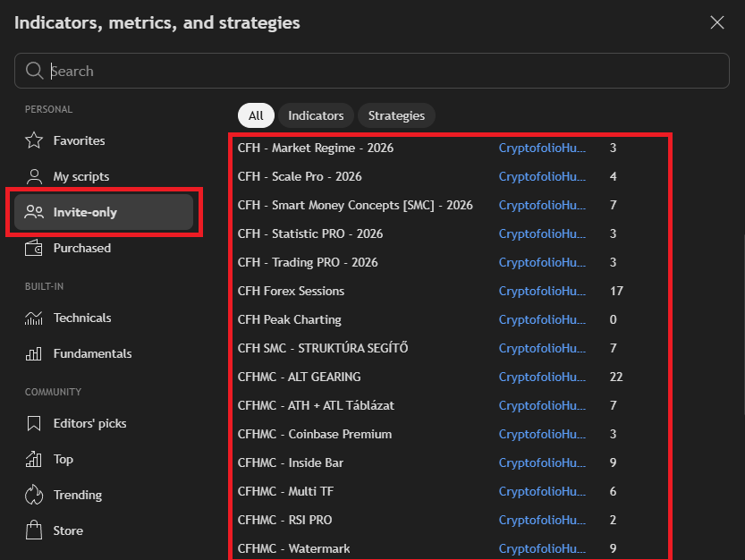Select the All filter tab
The height and width of the screenshot is (560, 745).
pyautogui.click(x=256, y=115)
